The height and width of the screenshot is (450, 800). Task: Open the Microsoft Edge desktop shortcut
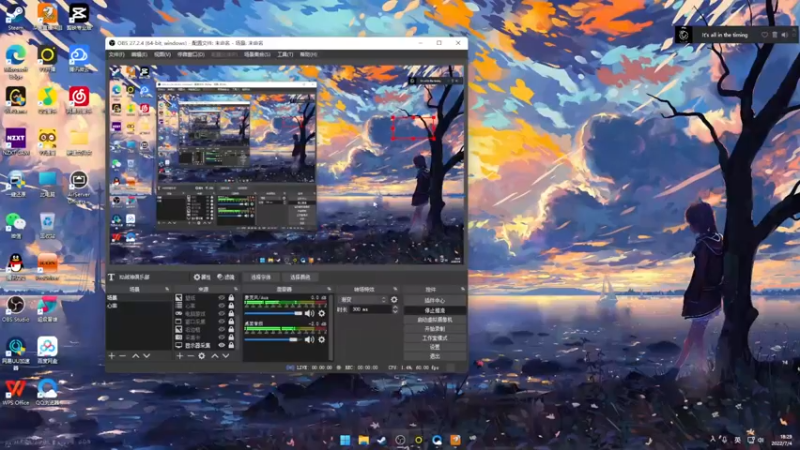[x=16, y=61]
